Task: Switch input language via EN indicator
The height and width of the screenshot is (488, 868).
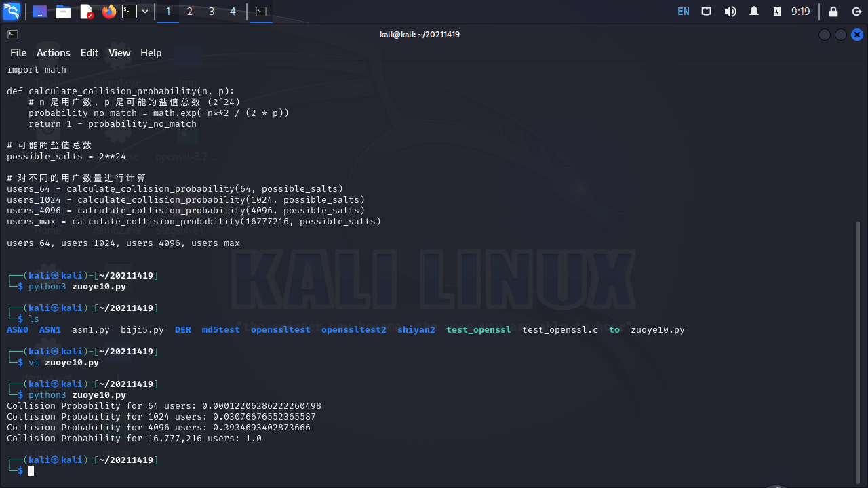Action: (684, 12)
